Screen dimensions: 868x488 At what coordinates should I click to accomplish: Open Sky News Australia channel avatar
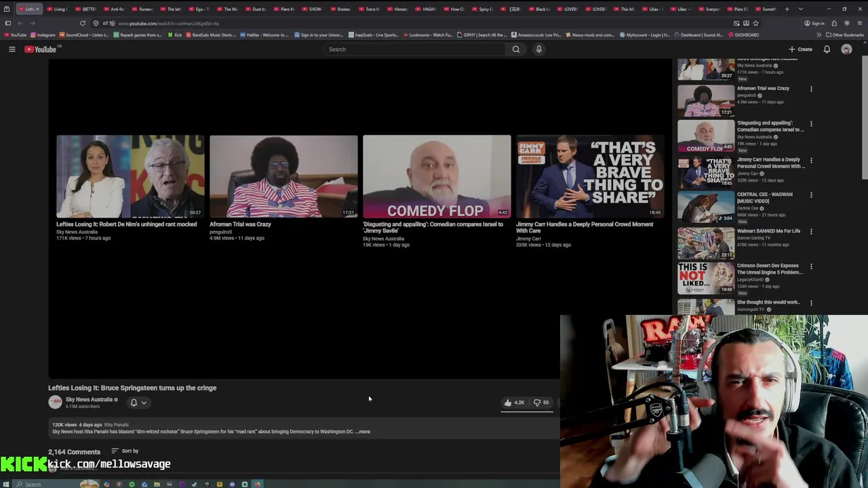pyautogui.click(x=55, y=402)
